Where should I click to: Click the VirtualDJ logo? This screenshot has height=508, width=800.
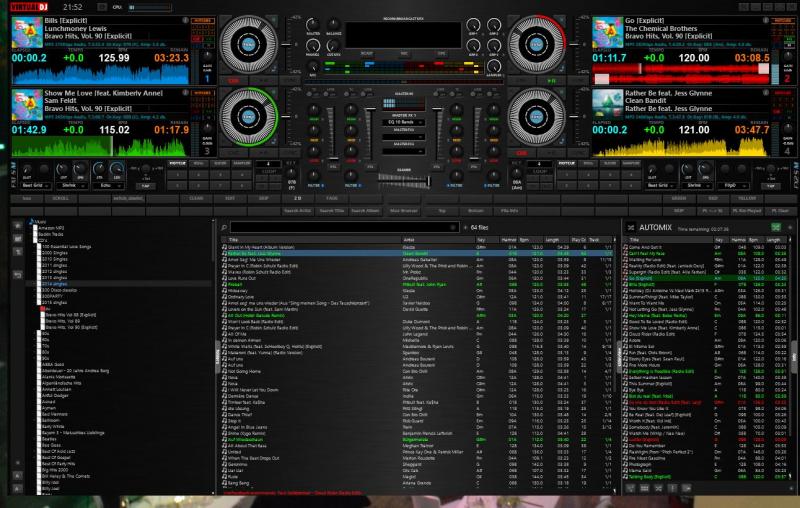click(29, 7)
